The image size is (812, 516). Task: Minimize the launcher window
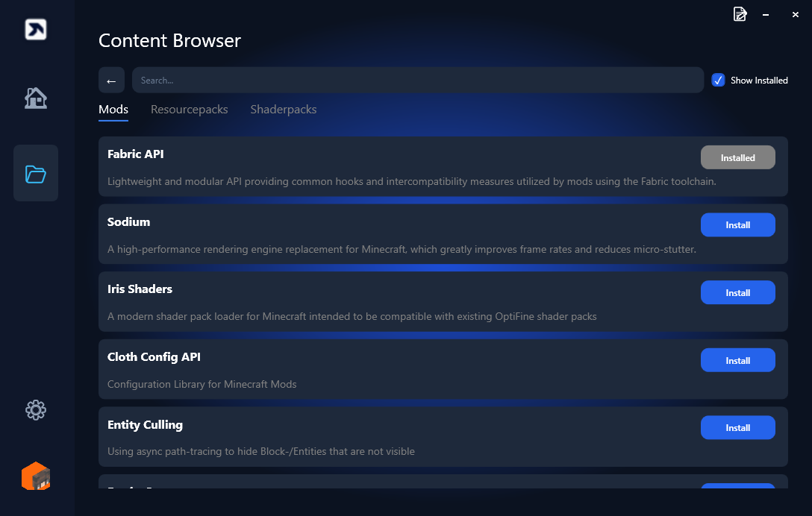(766, 14)
